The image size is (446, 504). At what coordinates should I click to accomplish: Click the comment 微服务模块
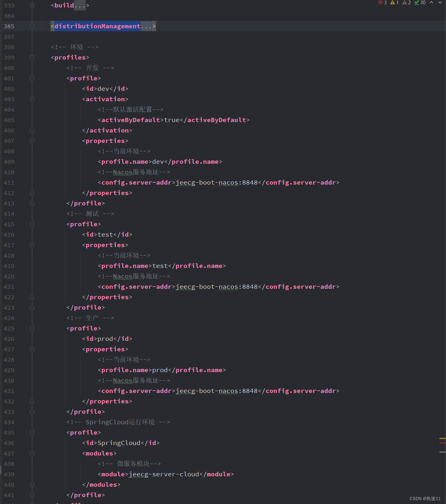129,464
